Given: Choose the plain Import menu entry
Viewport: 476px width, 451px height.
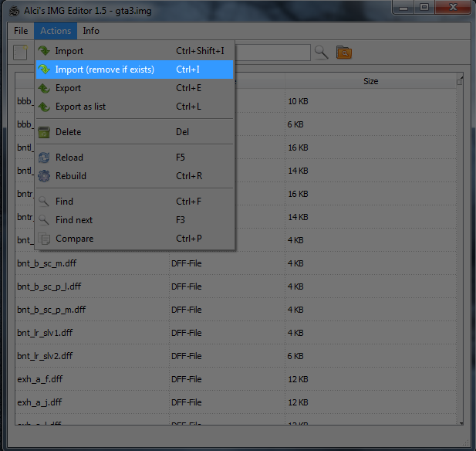Looking at the screenshot, I should click(134, 51).
